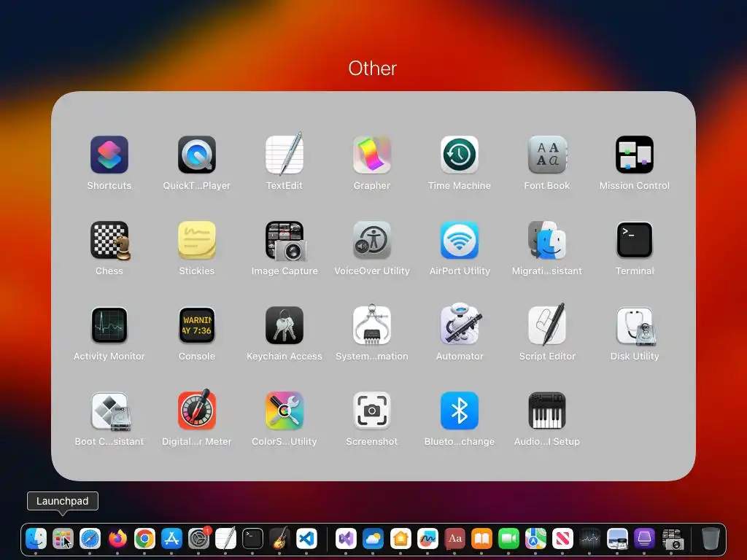Open Audio MIDI Setup
Screen dimensions: 747x560
(x=547, y=411)
